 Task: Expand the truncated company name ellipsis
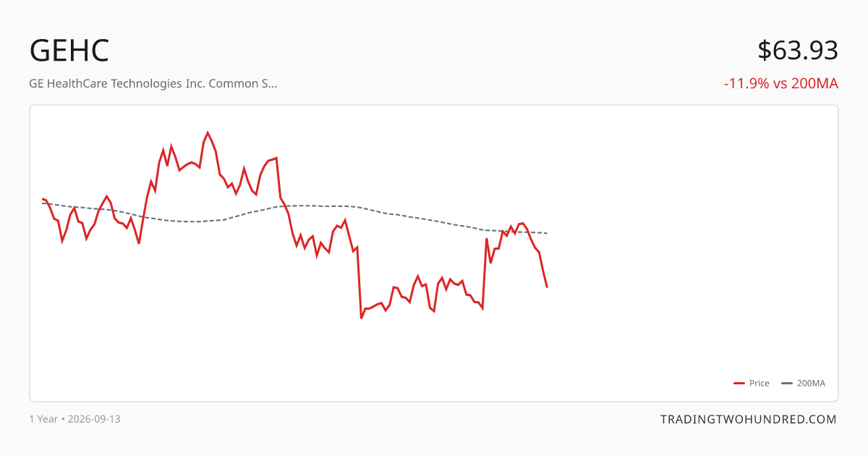coord(273,83)
